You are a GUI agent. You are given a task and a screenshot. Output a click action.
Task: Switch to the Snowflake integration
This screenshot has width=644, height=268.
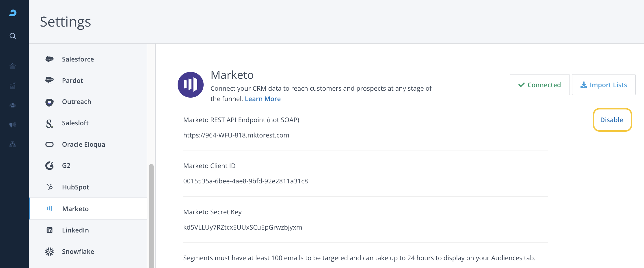click(x=88, y=252)
